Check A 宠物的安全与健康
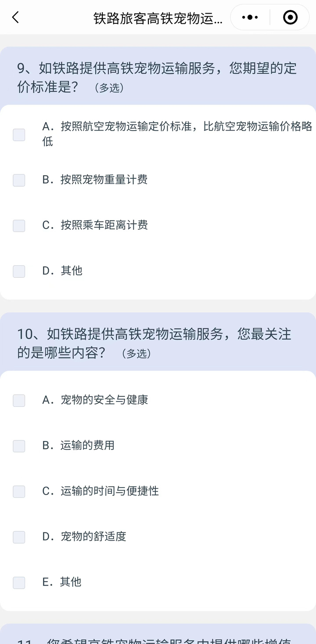 point(19,401)
